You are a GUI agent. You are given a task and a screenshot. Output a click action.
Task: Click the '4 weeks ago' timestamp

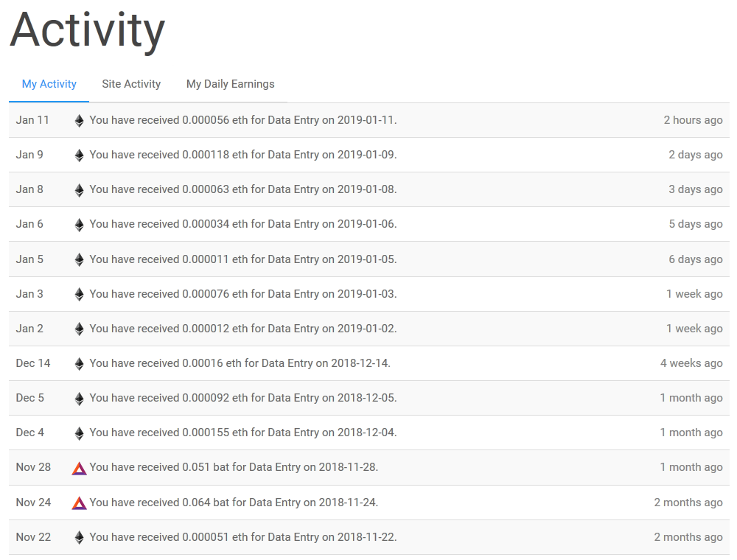click(x=691, y=363)
